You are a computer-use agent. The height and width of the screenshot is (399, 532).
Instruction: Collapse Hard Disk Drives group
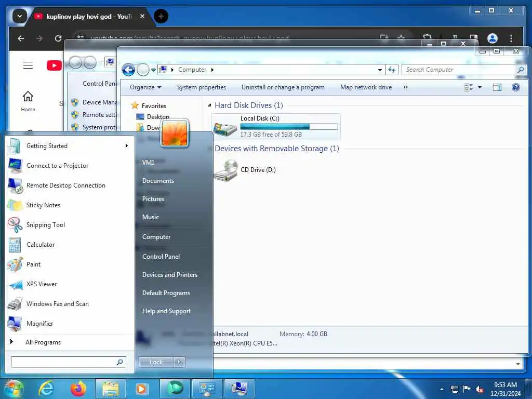pyautogui.click(x=209, y=105)
